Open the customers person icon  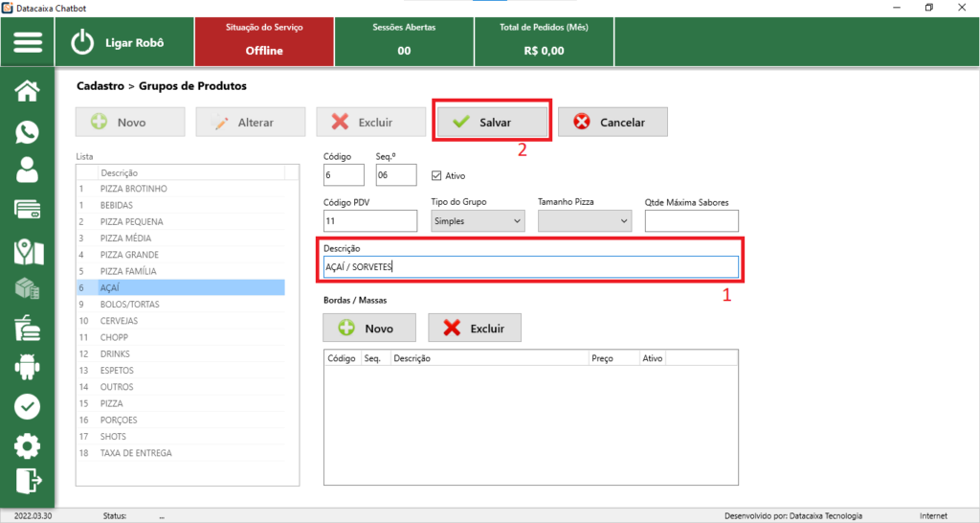tap(28, 171)
